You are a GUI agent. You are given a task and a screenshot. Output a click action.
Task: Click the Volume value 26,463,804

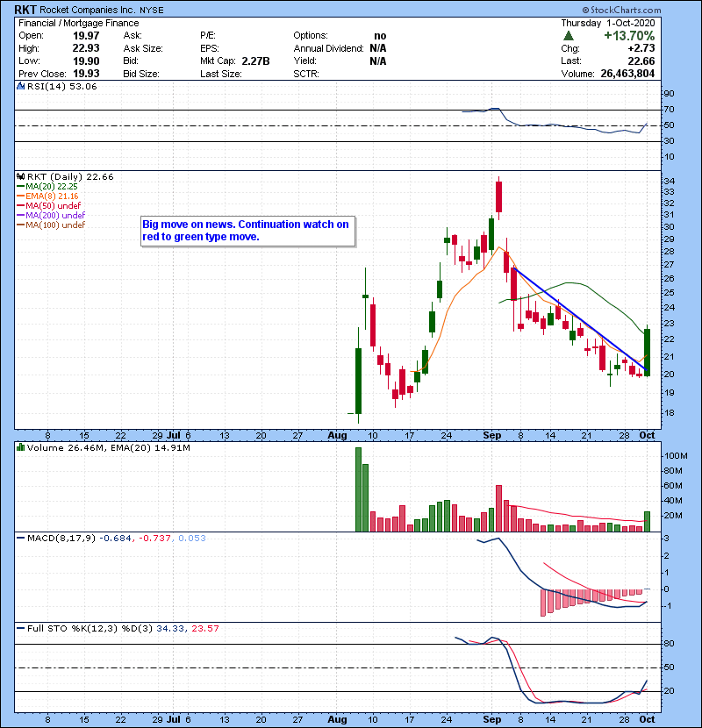(x=627, y=74)
